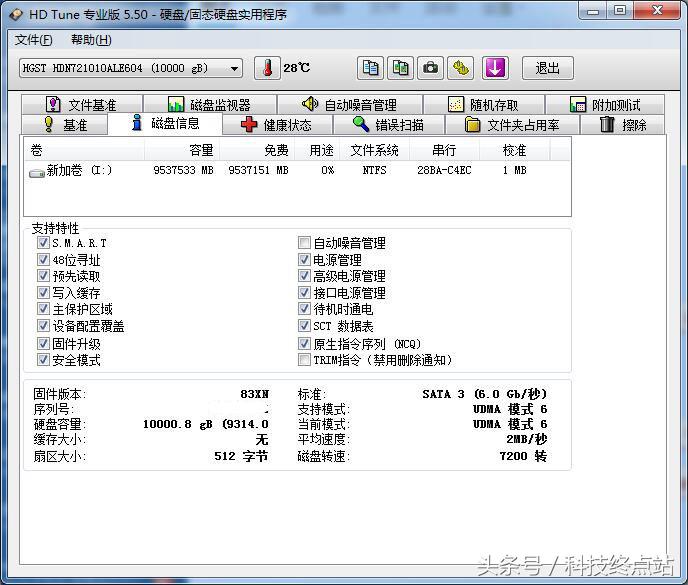Click the temperature thermometer icon
The height and width of the screenshot is (585, 688).
coord(267,68)
